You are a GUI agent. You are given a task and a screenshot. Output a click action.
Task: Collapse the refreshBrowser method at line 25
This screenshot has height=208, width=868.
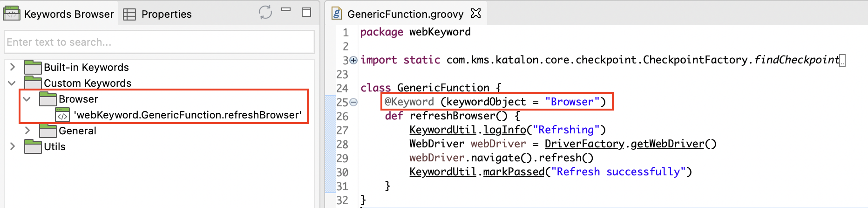353,102
